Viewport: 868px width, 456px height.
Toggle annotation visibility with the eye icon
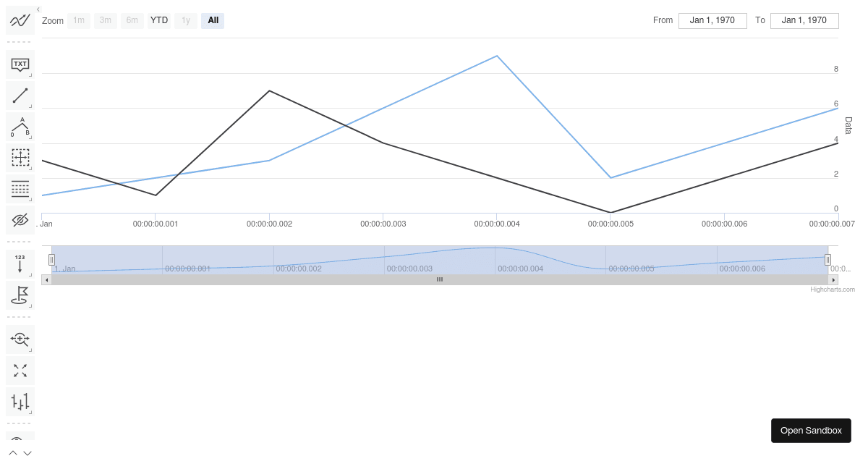point(20,220)
